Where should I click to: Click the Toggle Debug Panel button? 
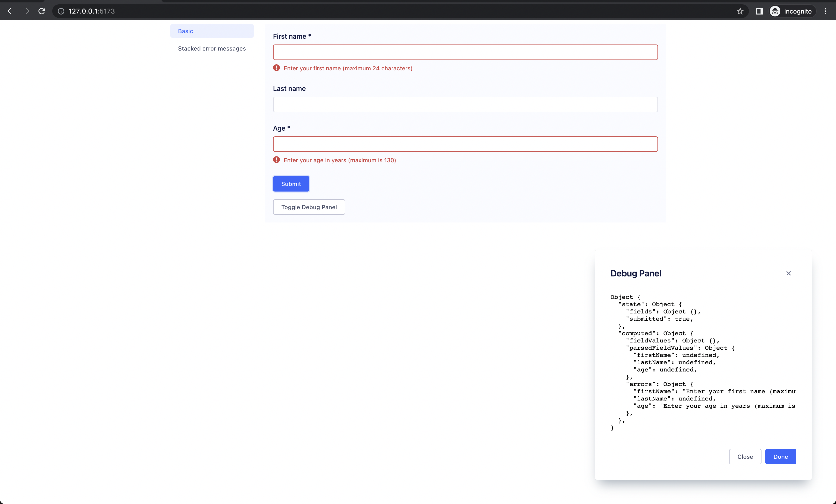pos(309,207)
